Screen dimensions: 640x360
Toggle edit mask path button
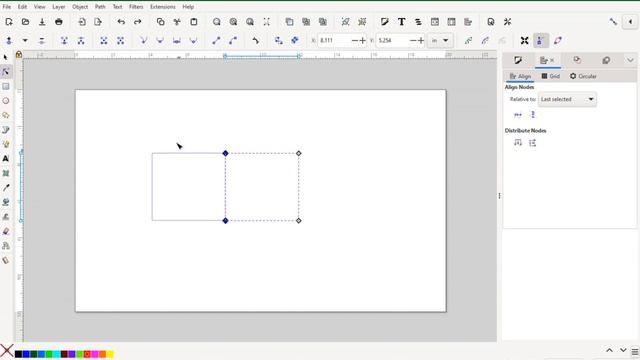click(485, 40)
